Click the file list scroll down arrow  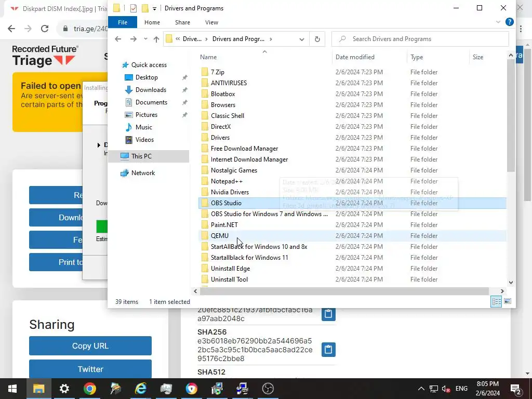click(511, 282)
